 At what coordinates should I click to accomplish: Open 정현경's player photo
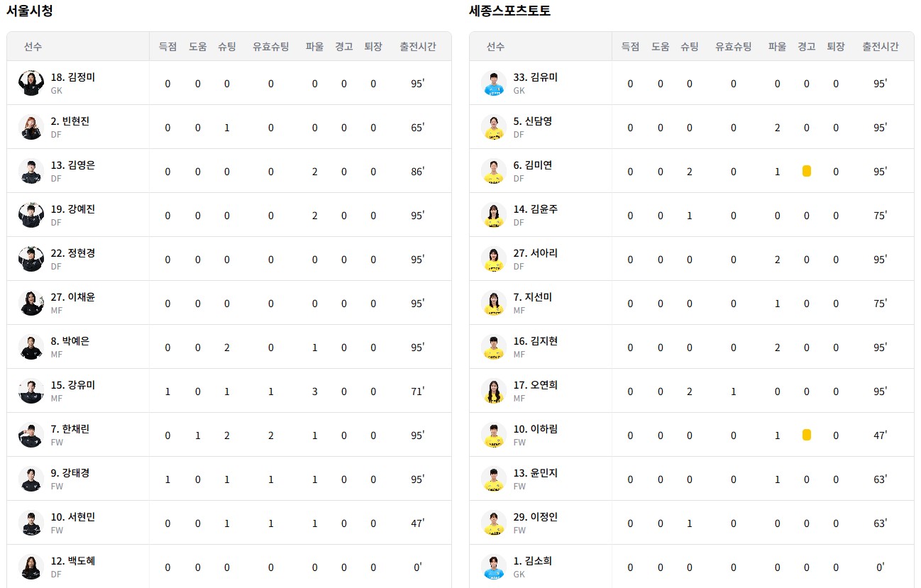pyautogui.click(x=31, y=259)
